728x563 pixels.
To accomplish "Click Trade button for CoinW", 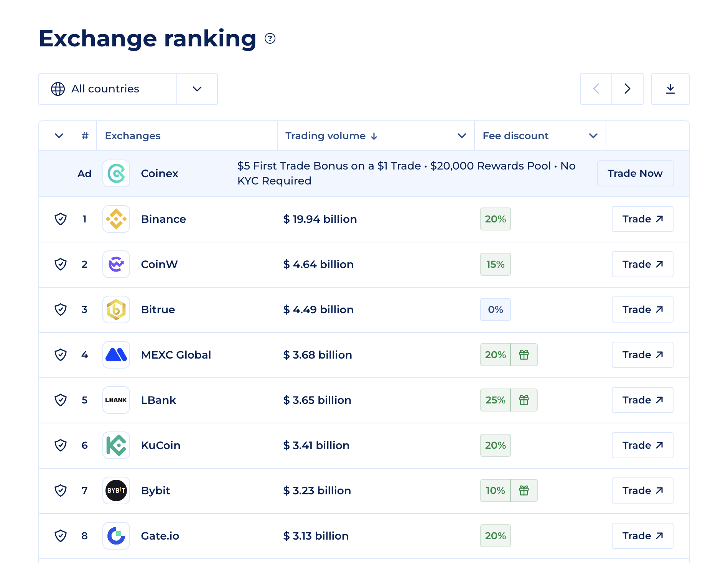I will click(x=642, y=264).
